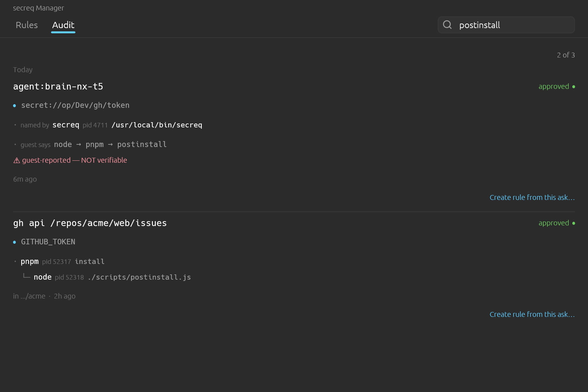Image resolution: width=588 pixels, height=392 pixels.
Task: Focus the search field containing postinstall
Action: pos(506,25)
